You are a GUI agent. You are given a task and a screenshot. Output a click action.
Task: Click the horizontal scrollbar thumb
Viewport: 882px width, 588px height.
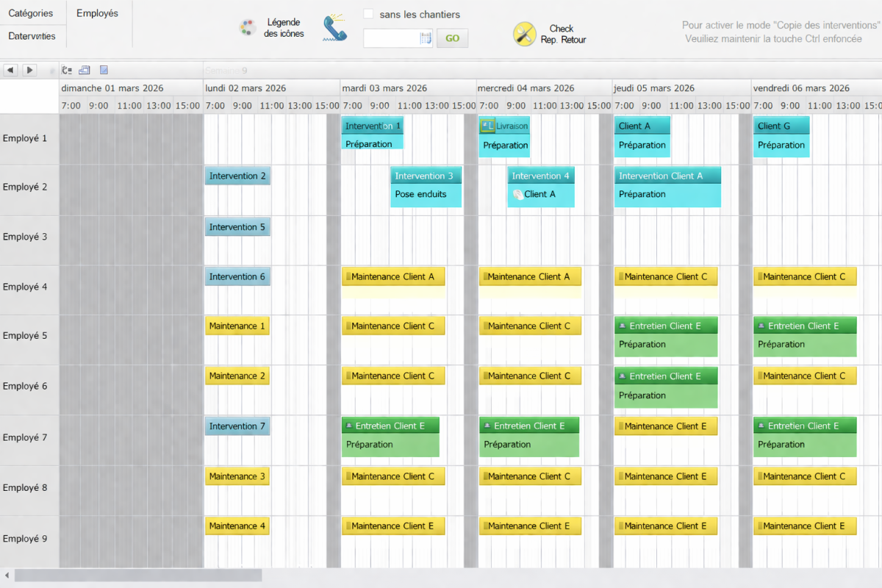pyautogui.click(x=137, y=575)
